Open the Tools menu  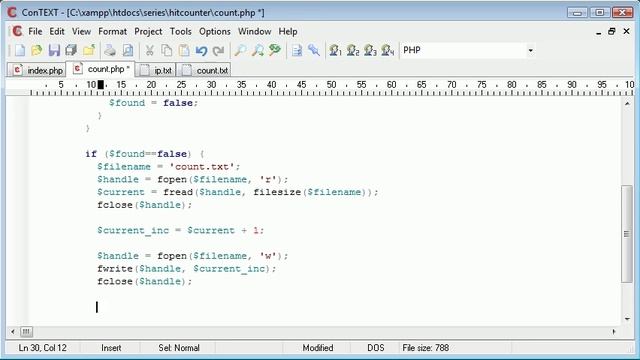click(x=180, y=31)
